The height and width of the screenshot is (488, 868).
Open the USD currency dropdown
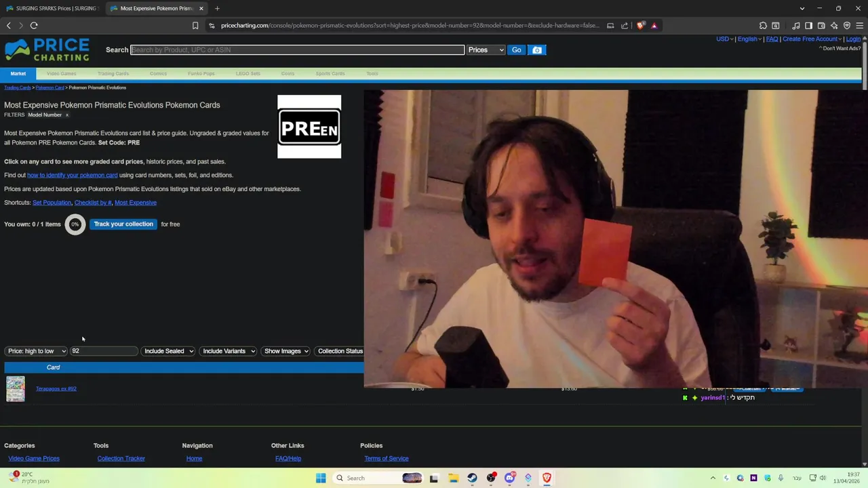tap(724, 39)
